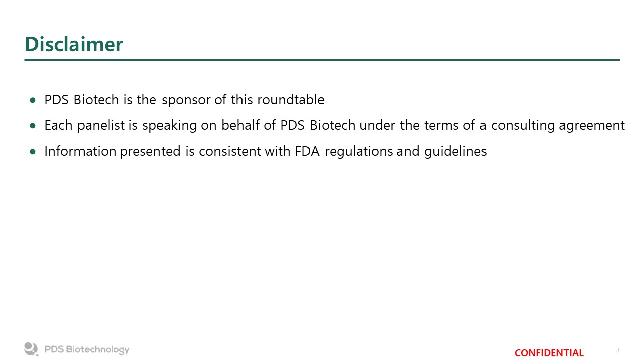Click the PDS Biotechnology footer logo text
644x362 pixels.
point(87,350)
